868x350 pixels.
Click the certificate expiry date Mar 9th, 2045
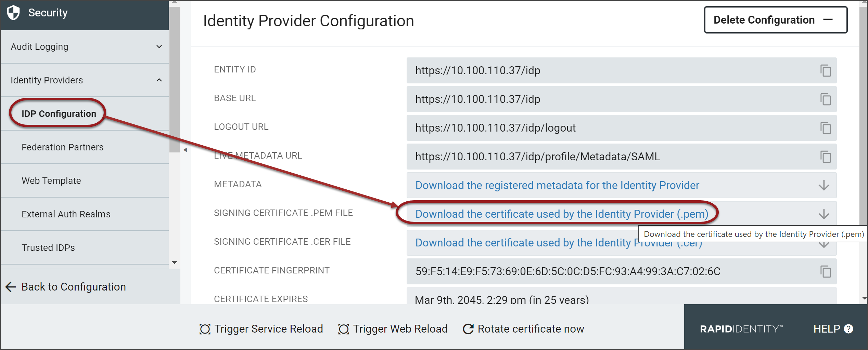point(502,300)
